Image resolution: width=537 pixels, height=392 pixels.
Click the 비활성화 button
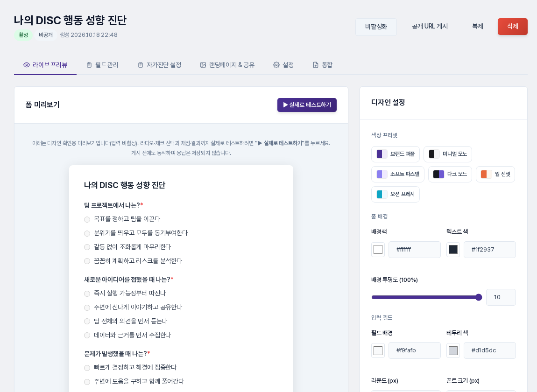click(376, 27)
